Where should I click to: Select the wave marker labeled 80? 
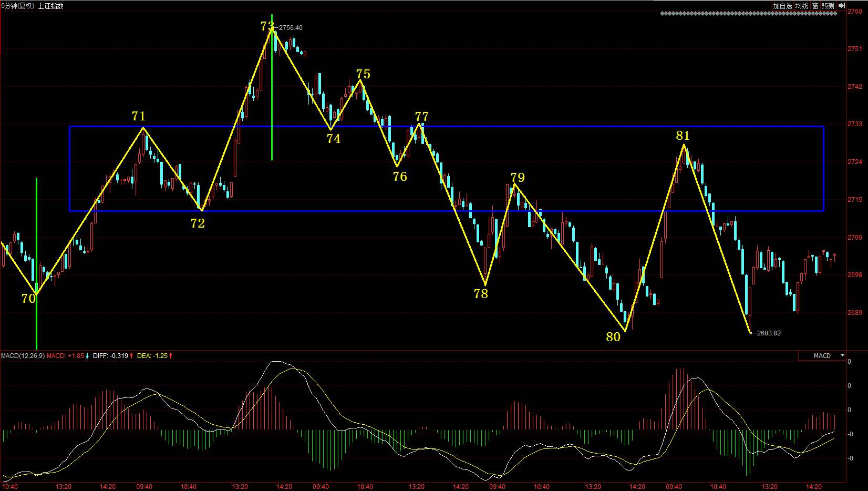613,337
